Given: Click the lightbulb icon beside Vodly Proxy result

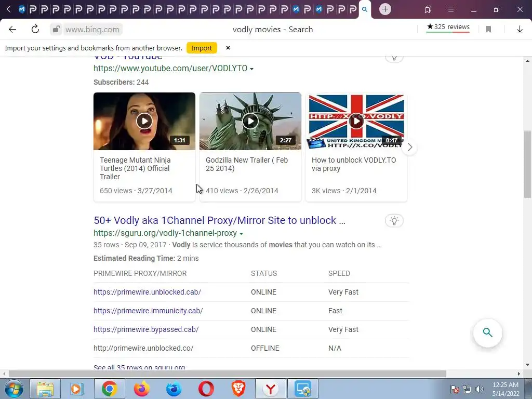Looking at the screenshot, I should [394, 221].
